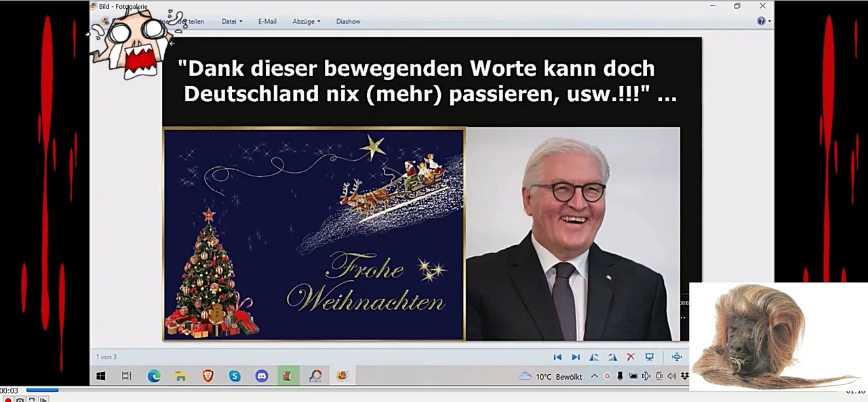Screen dimensions: 868x402
Task: Open the Datei dropdown menu
Action: click(232, 22)
